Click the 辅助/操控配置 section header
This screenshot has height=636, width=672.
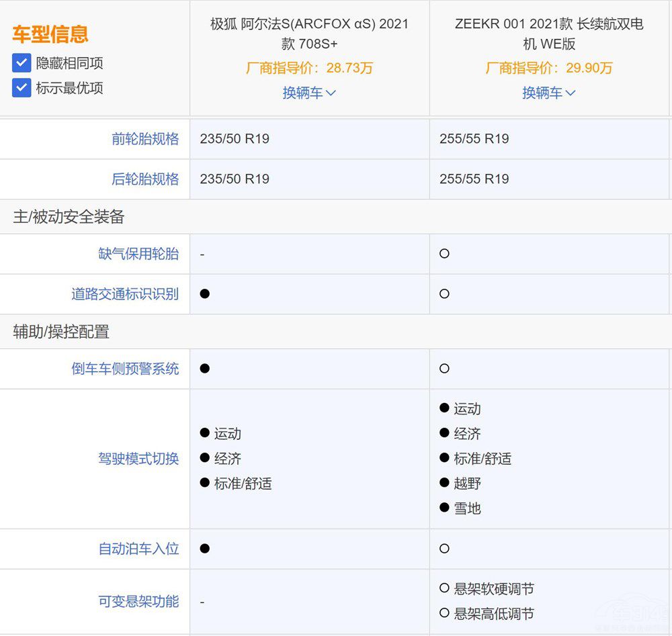point(61,331)
